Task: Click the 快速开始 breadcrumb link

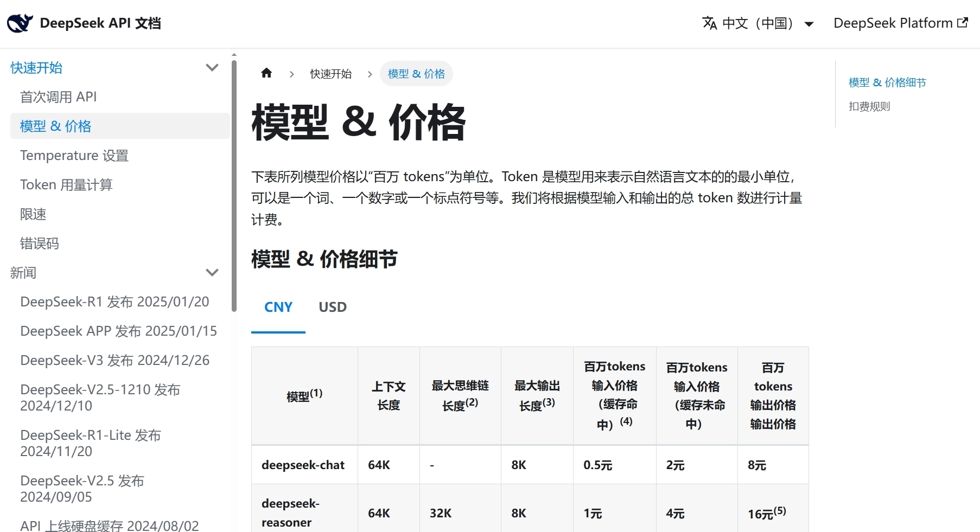Action: (x=331, y=74)
